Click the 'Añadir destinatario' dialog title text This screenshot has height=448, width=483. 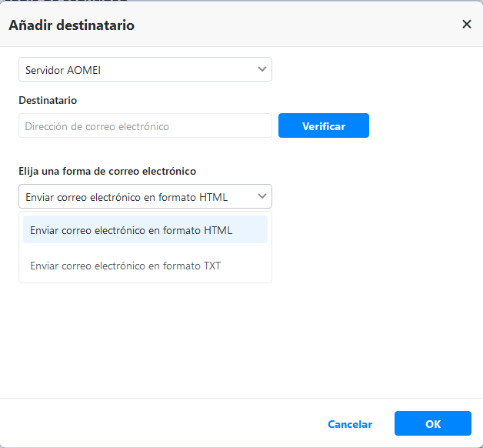72,25
